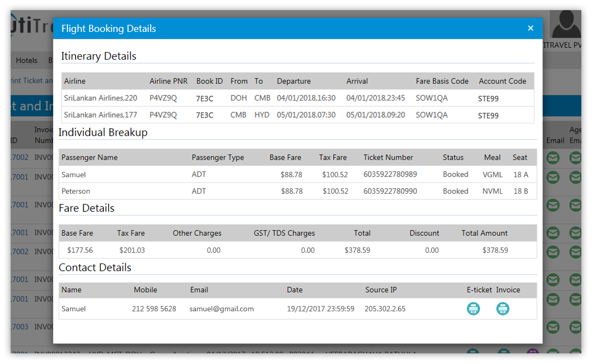Close the Flight Booking Details dialog

pyautogui.click(x=530, y=28)
